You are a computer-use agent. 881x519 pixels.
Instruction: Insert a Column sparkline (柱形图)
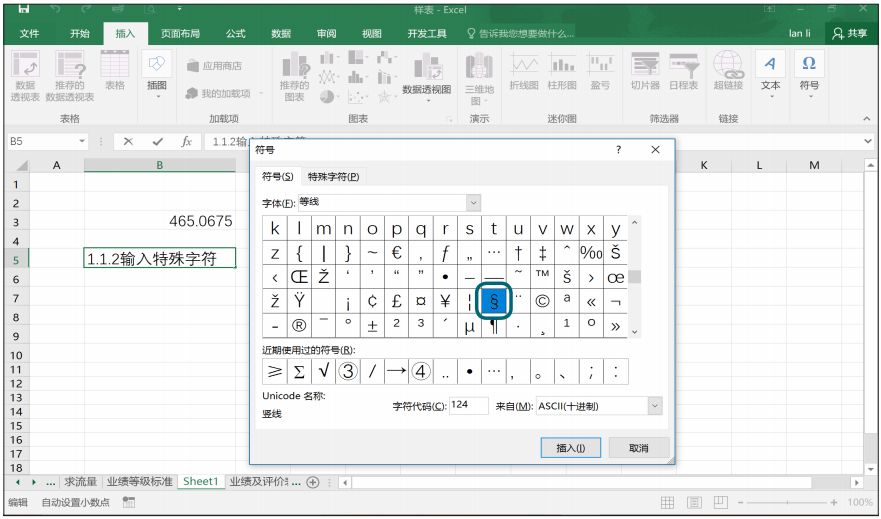(x=562, y=71)
